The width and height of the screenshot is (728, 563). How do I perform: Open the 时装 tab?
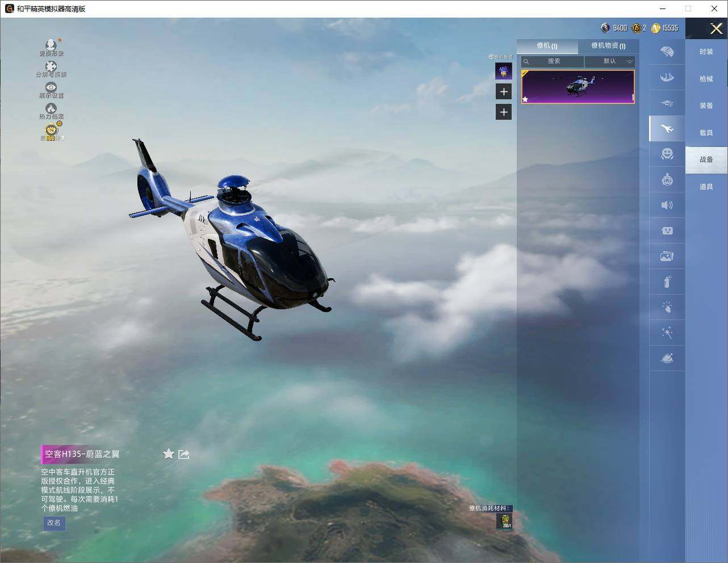(706, 52)
